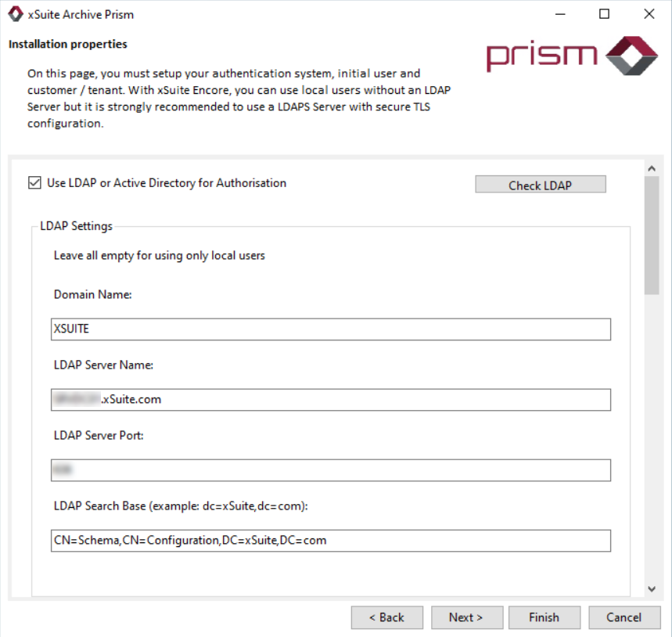This screenshot has height=637, width=672.
Task: Go back with the Back button
Action: (386, 617)
